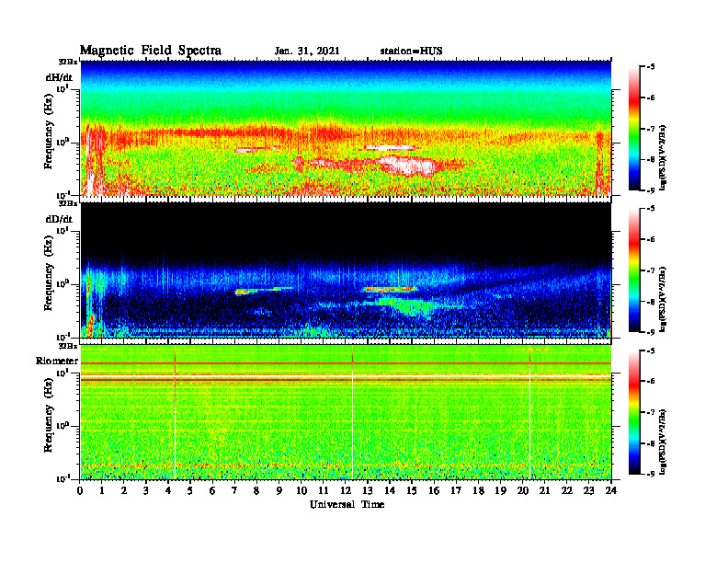Click the dH/dt panel color scale bar
The width and height of the screenshot is (728, 563).
pyautogui.click(x=634, y=129)
